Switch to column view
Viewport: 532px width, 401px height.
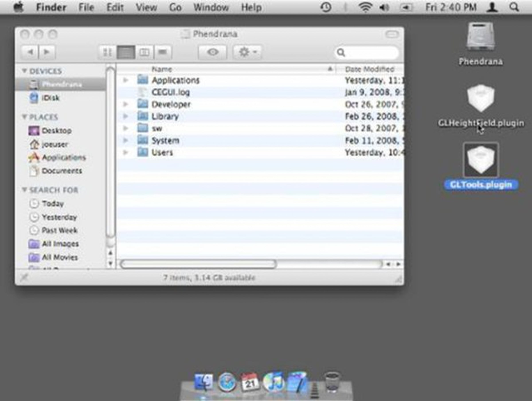(x=144, y=52)
